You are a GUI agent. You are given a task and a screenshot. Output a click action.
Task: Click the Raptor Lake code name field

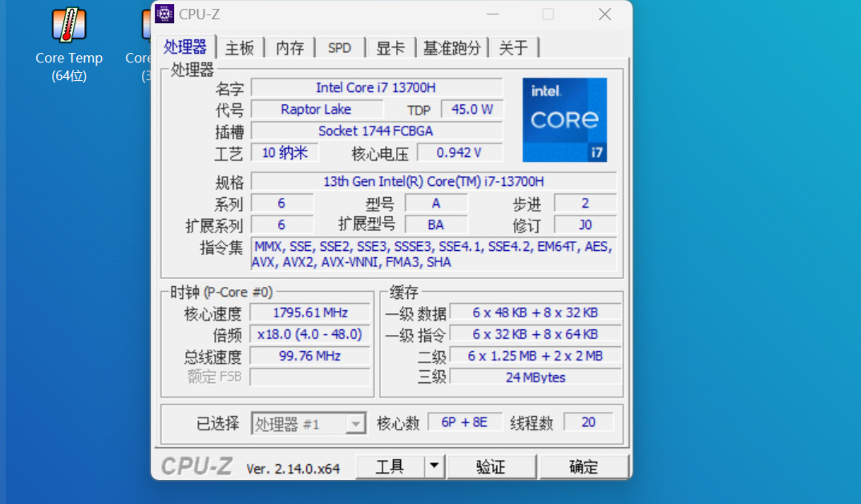pos(317,109)
